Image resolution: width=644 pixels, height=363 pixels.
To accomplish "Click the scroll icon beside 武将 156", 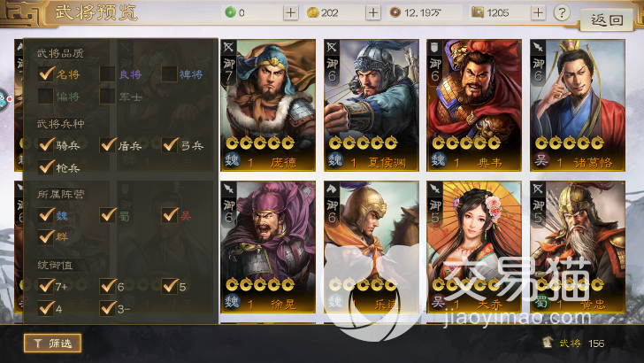I will pos(547,343).
